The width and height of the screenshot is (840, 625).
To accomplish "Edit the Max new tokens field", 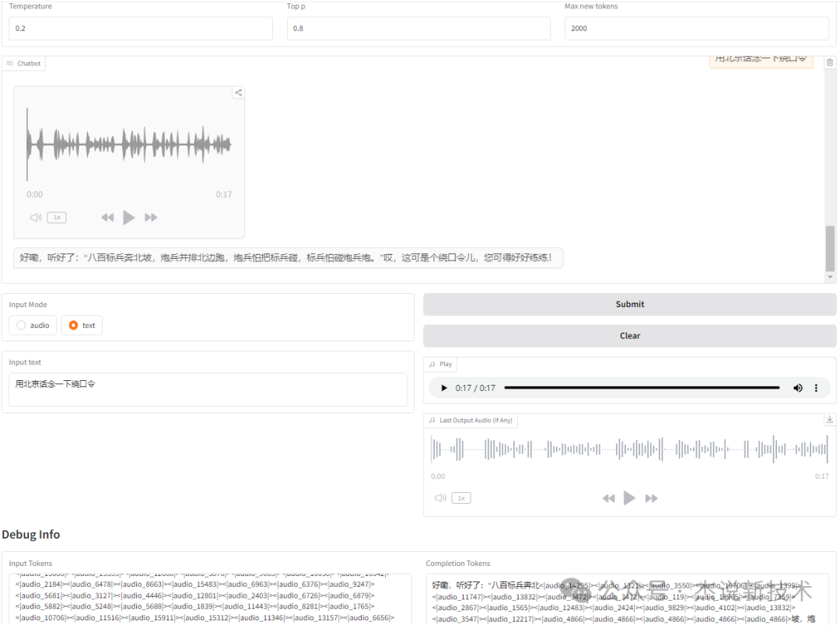I will (696, 29).
